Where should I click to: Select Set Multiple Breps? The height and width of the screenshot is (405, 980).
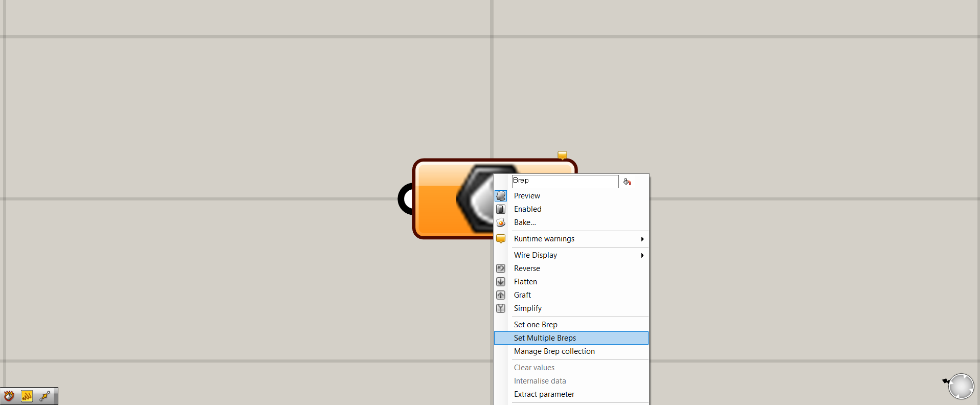(571, 338)
